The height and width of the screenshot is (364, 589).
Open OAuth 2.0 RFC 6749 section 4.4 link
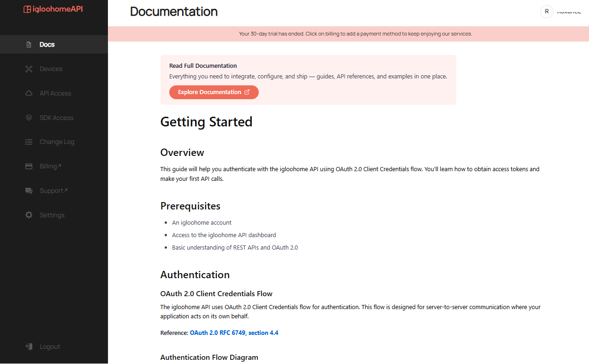[x=234, y=333]
